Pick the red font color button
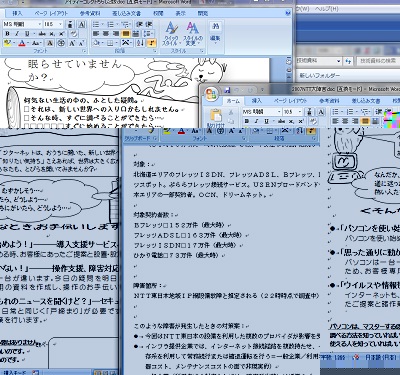Screen dimensions: 400x375 tap(22, 43)
